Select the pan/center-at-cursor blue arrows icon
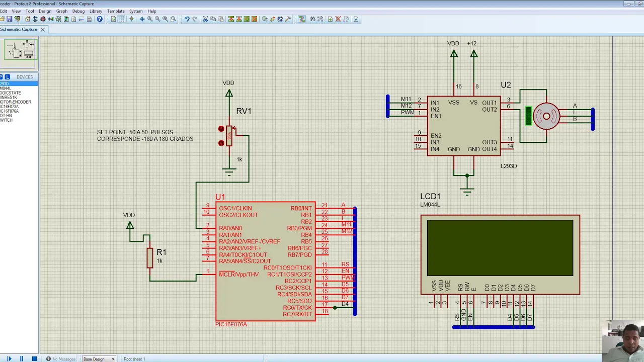644x362 pixels. click(x=142, y=19)
